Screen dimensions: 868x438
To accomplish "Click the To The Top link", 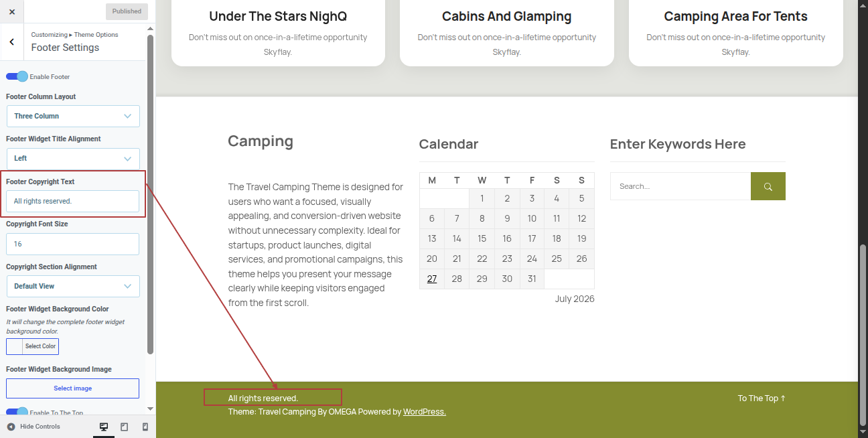I will pyautogui.click(x=762, y=398).
